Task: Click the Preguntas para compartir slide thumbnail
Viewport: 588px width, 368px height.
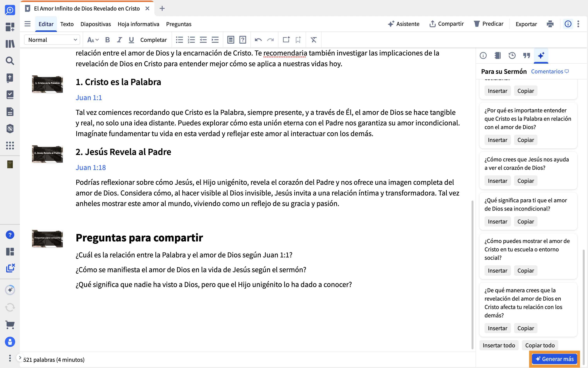Action: 47,239
